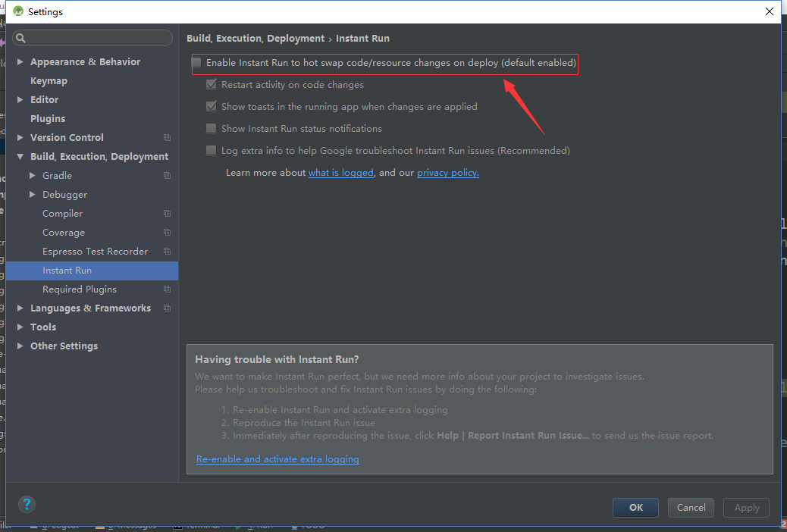Image resolution: width=787 pixels, height=532 pixels.
Task: Expand the Version Control section arrow
Action: [20, 137]
